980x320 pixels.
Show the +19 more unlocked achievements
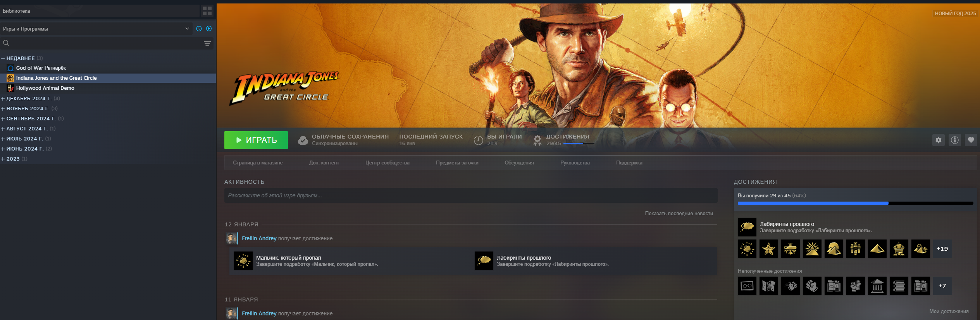tap(942, 249)
